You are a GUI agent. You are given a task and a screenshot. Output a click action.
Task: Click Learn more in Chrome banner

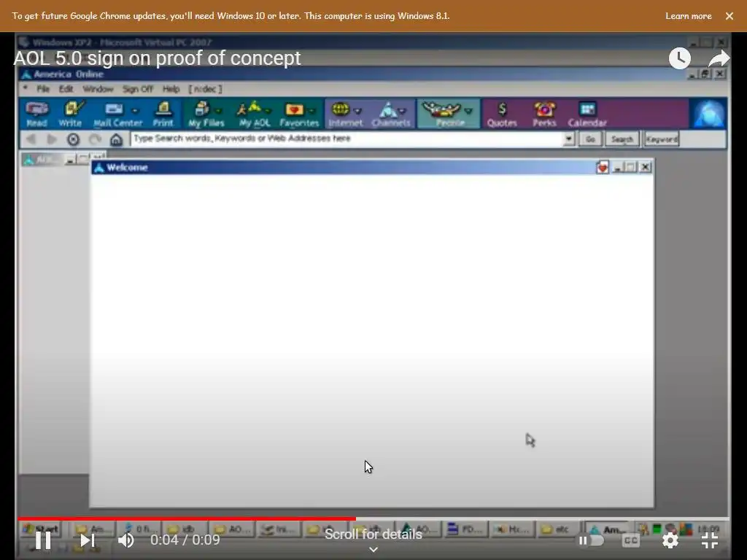689,16
